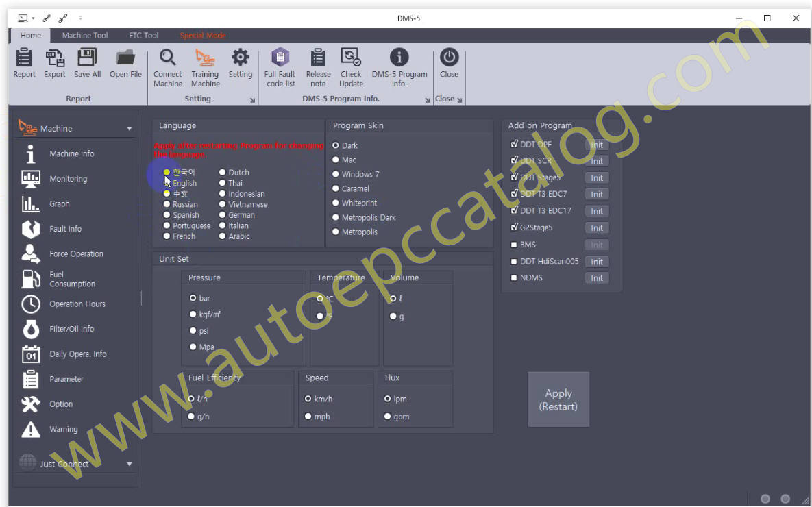The width and height of the screenshot is (812, 507).
Task: Click the sidebar panel splitter handle
Action: (x=140, y=297)
